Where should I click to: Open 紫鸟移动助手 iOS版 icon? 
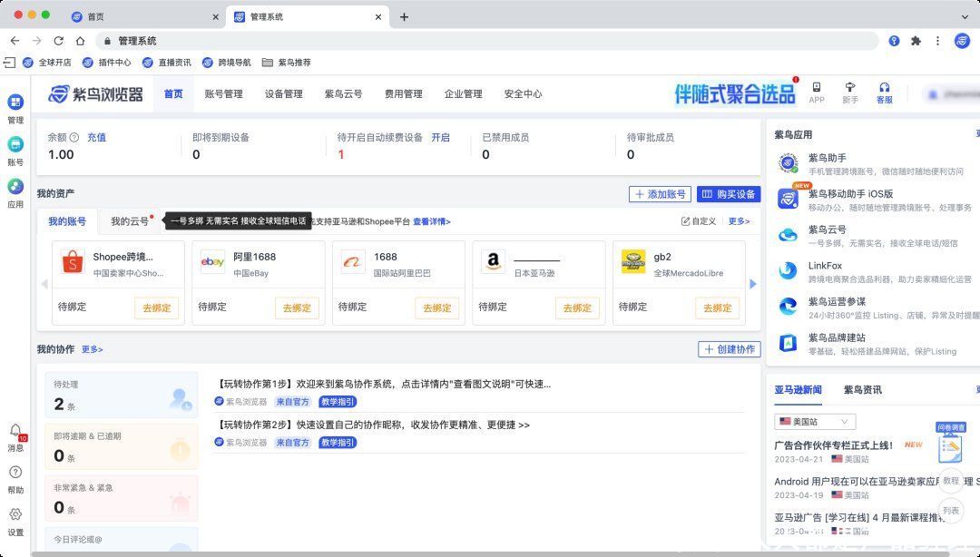point(789,198)
